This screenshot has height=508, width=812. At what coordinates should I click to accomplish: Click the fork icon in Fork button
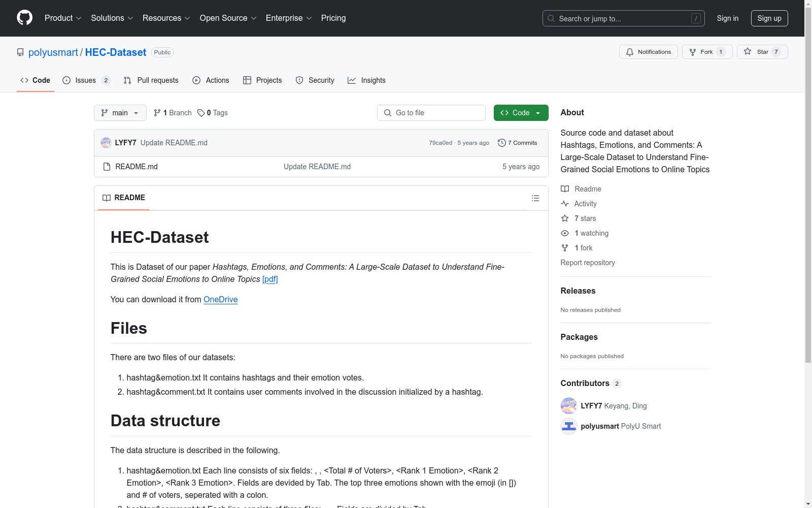693,52
